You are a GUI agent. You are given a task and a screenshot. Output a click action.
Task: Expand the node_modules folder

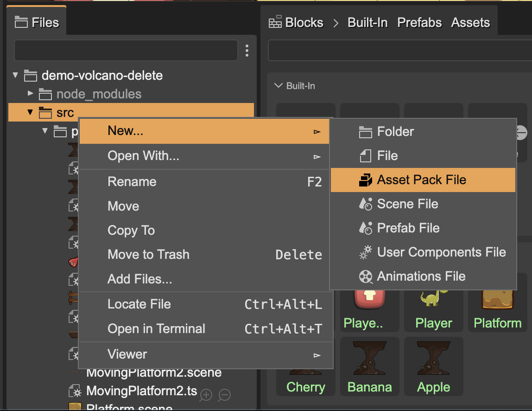point(30,94)
